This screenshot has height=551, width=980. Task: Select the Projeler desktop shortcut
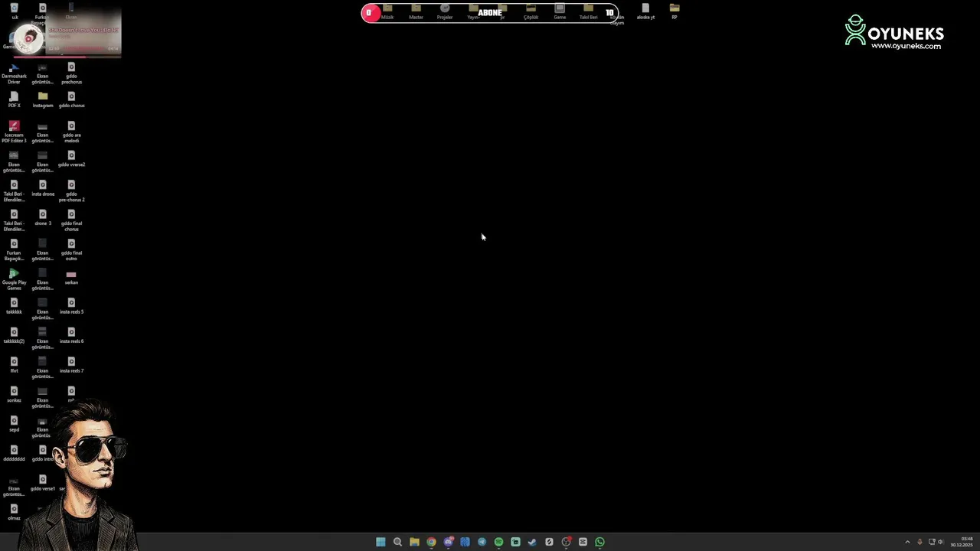point(445,11)
